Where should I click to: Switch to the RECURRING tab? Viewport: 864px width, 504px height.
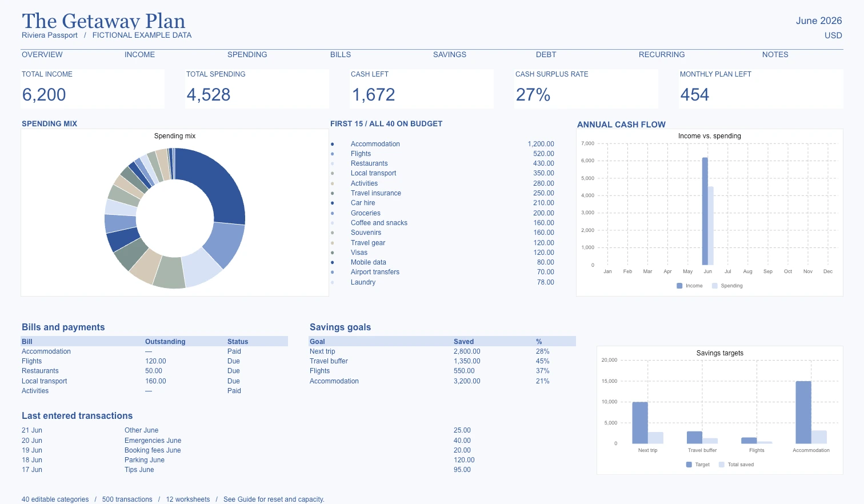point(662,55)
